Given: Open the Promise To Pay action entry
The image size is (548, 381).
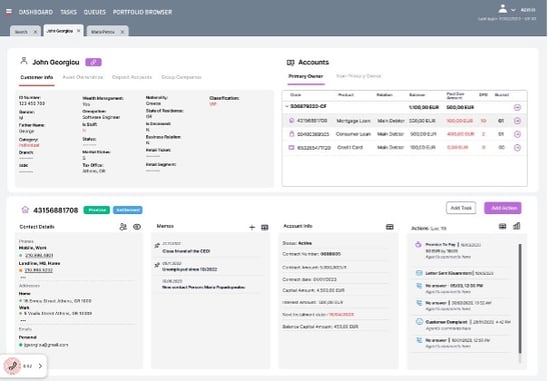Looking at the screenshot, I should (x=453, y=250).
